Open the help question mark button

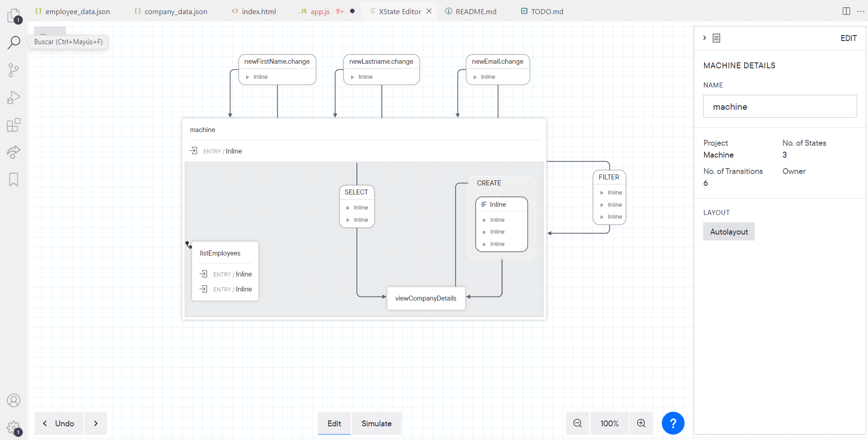pyautogui.click(x=673, y=423)
